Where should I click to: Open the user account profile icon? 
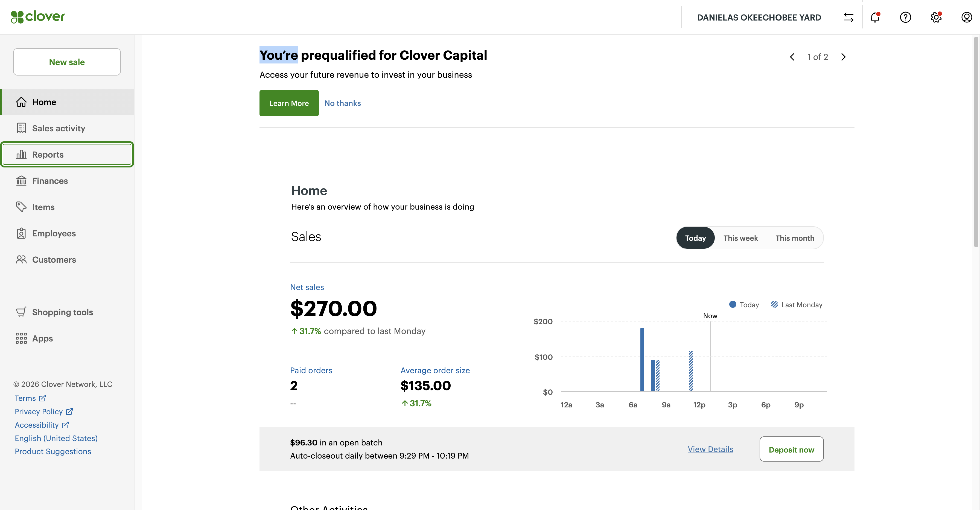[967, 17]
